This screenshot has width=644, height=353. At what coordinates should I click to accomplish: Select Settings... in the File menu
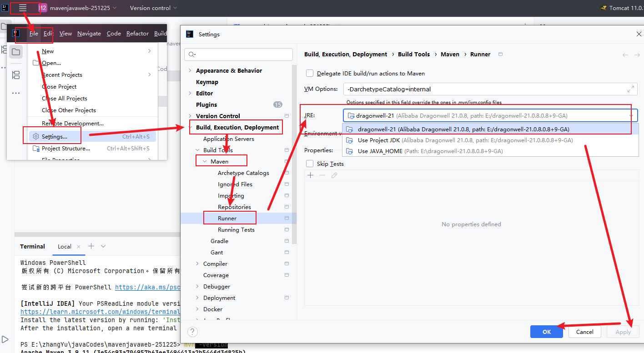[93, 136]
